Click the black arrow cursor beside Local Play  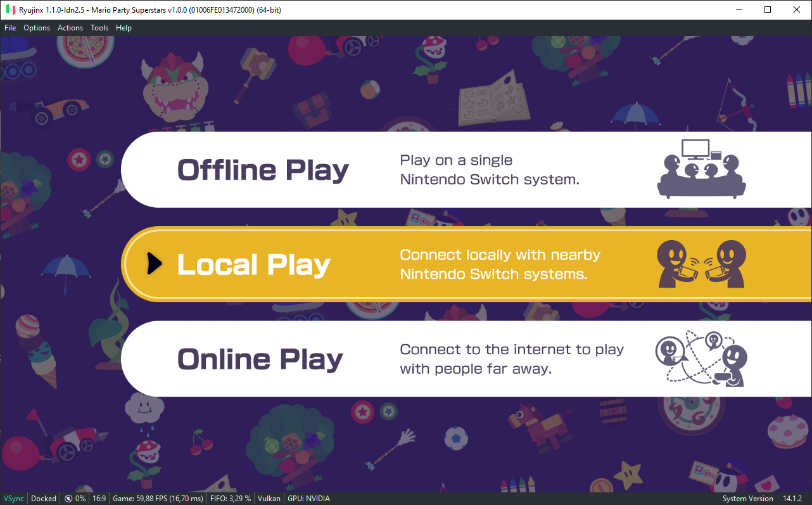(x=155, y=264)
